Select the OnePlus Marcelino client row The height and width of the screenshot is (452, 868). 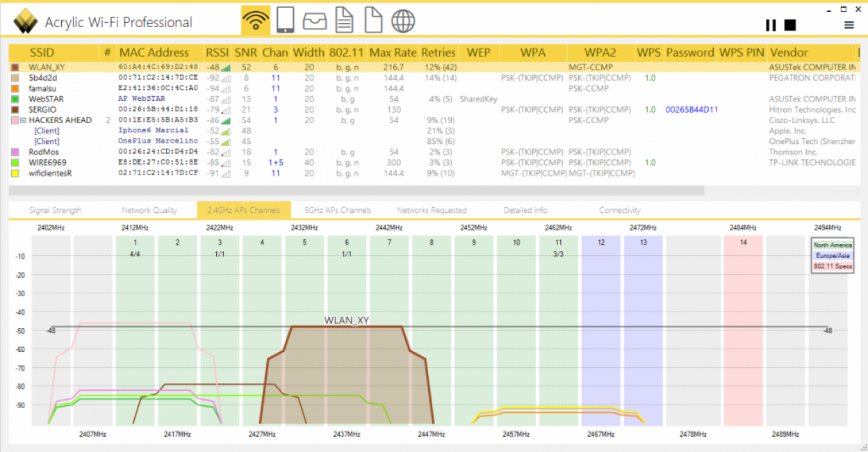[x=434, y=141]
